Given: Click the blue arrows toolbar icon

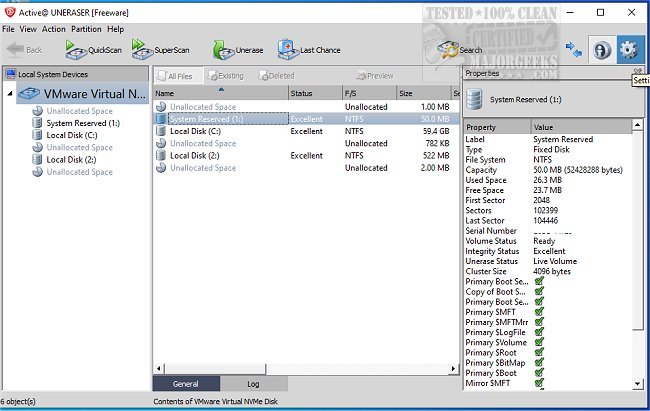Looking at the screenshot, I should 574,50.
